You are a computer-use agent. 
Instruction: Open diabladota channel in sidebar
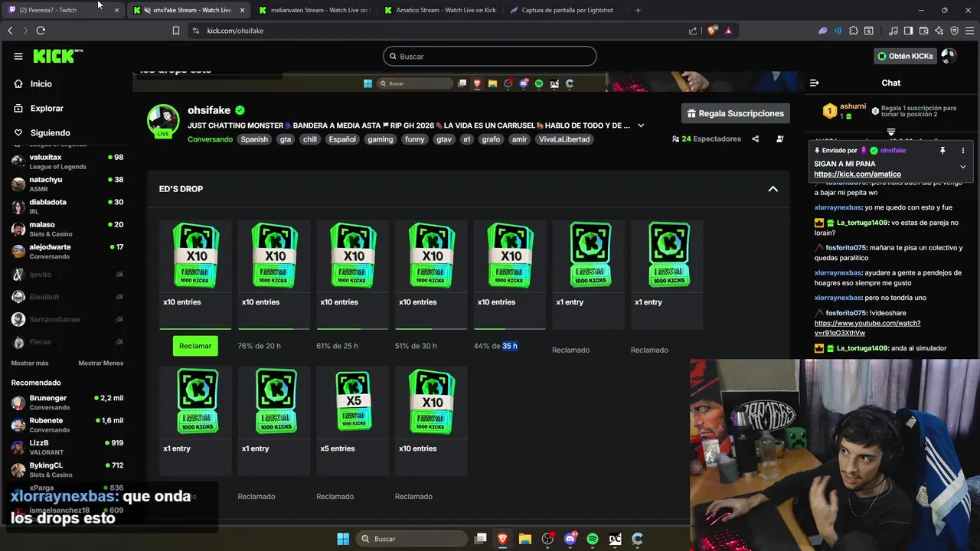pos(67,206)
